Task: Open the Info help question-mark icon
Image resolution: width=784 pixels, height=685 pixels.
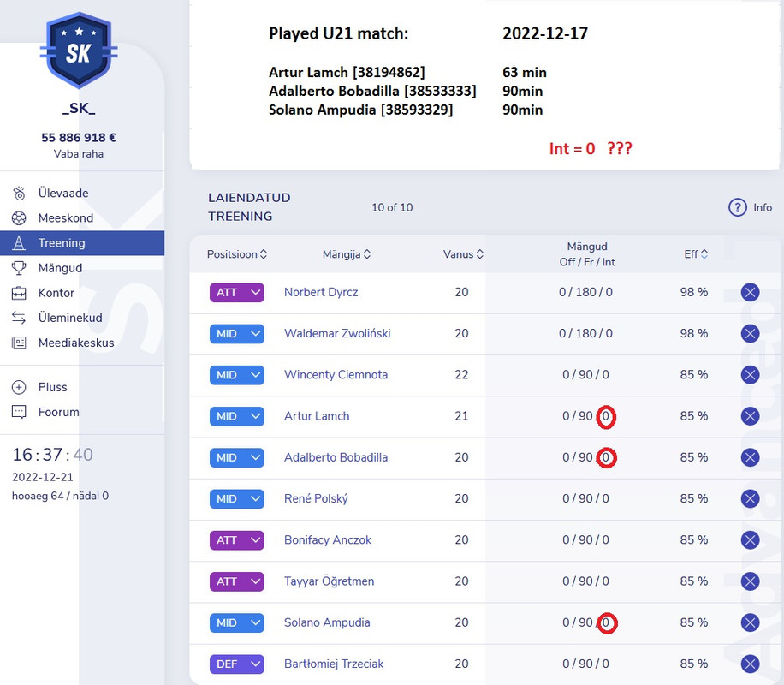Action: click(x=737, y=207)
